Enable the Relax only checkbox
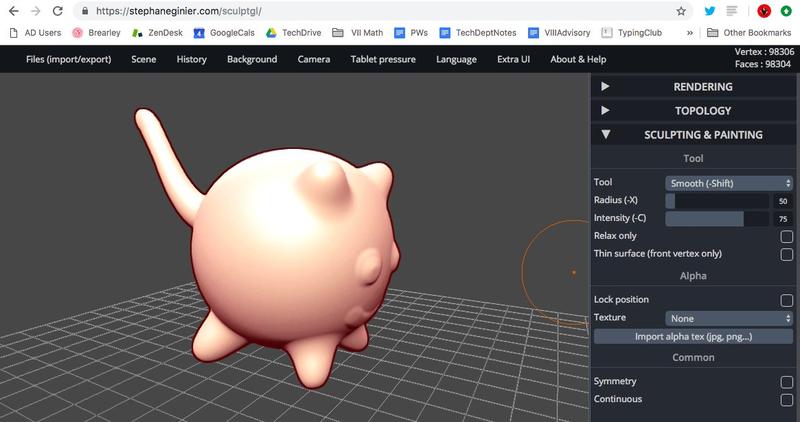This screenshot has width=800, height=422. coord(786,237)
